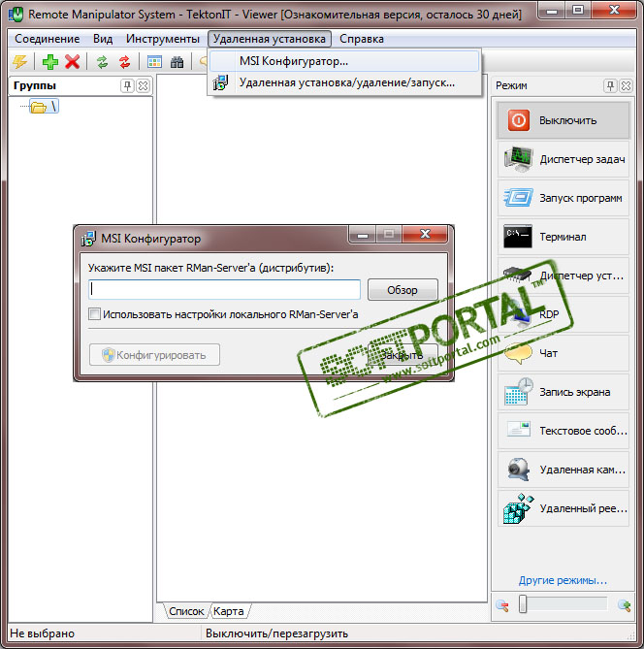Viewport: 644px width, 649px height.
Task: Click the green refresh arrows icon
Action: tap(102, 62)
